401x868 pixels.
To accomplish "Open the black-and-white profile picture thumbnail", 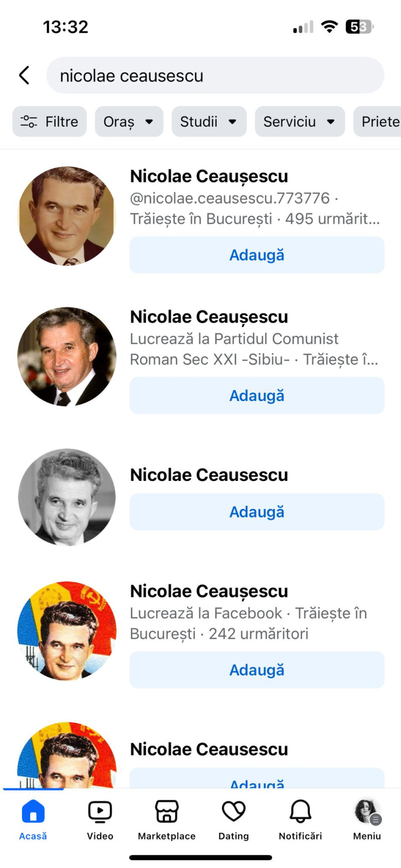I will point(67,497).
